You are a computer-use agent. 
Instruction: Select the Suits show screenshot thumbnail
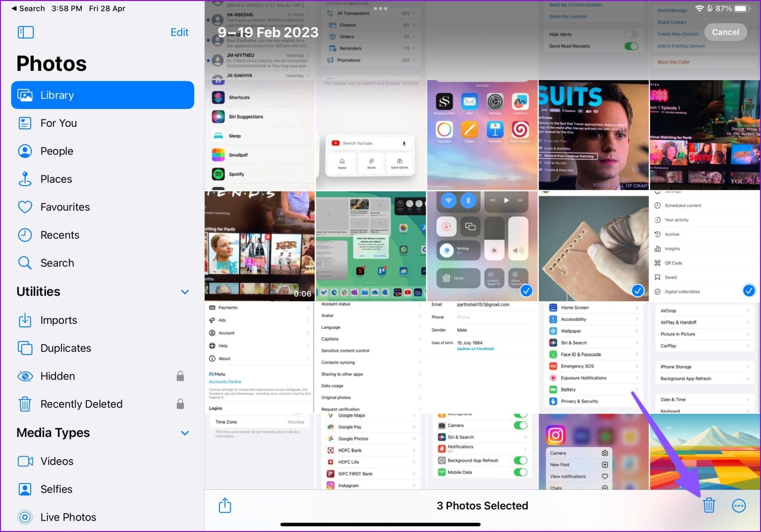[594, 135]
